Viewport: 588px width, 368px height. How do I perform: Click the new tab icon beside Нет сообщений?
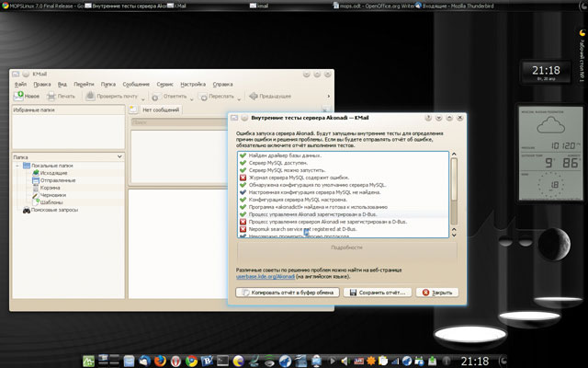132,109
